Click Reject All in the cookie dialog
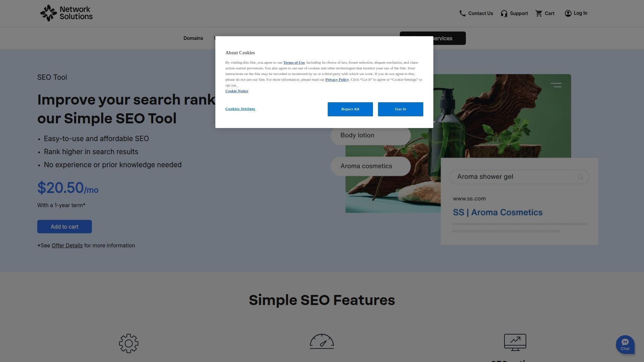The image size is (644, 362). pos(350,109)
